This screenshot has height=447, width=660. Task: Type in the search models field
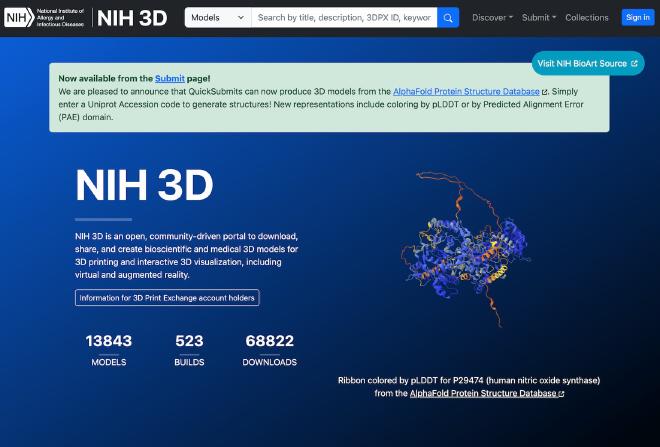click(343, 17)
